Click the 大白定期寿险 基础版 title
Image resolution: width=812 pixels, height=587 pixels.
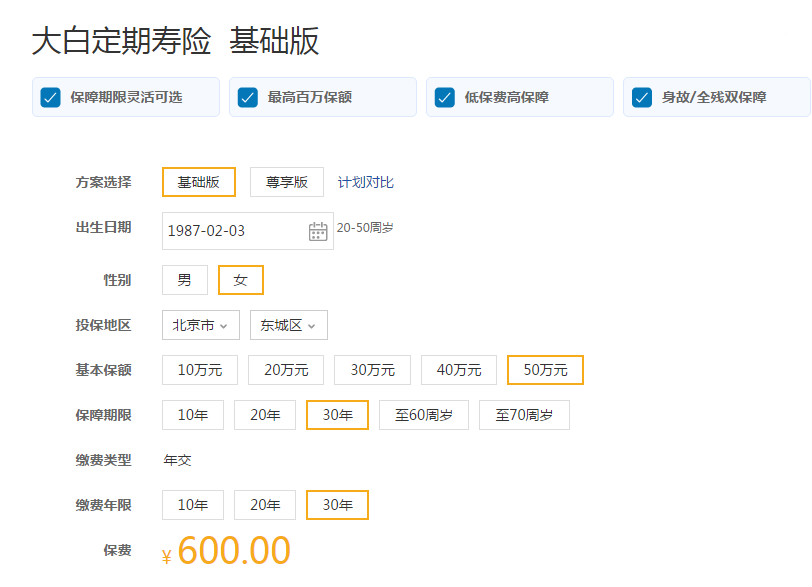pos(175,40)
